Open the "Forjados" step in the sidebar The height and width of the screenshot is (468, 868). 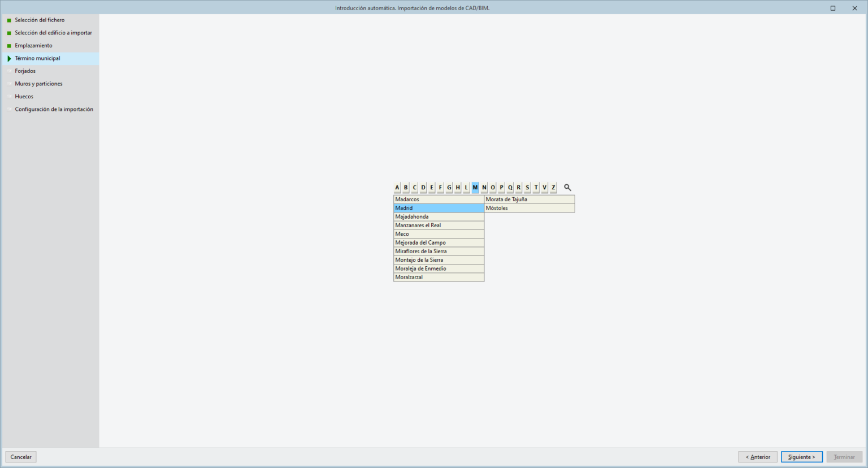click(25, 71)
